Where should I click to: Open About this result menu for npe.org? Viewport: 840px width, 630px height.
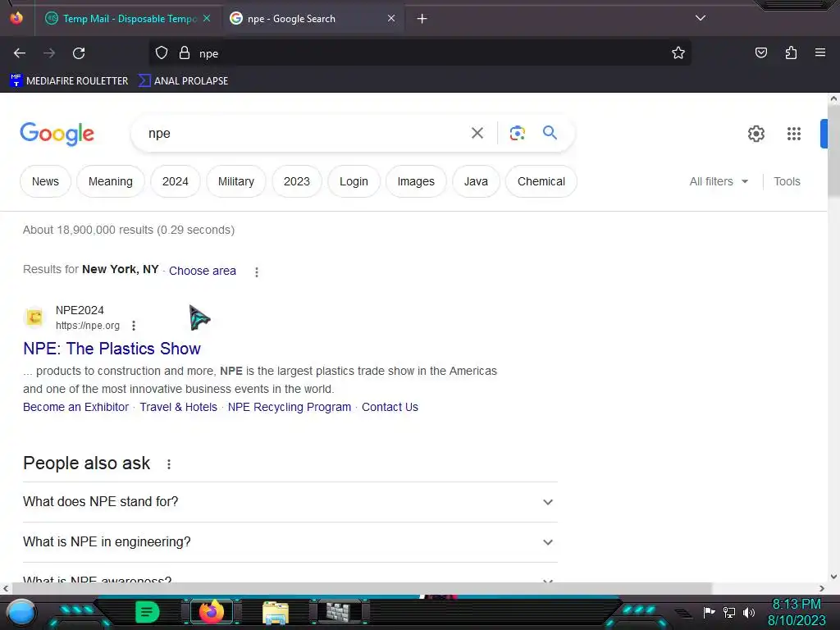(134, 326)
